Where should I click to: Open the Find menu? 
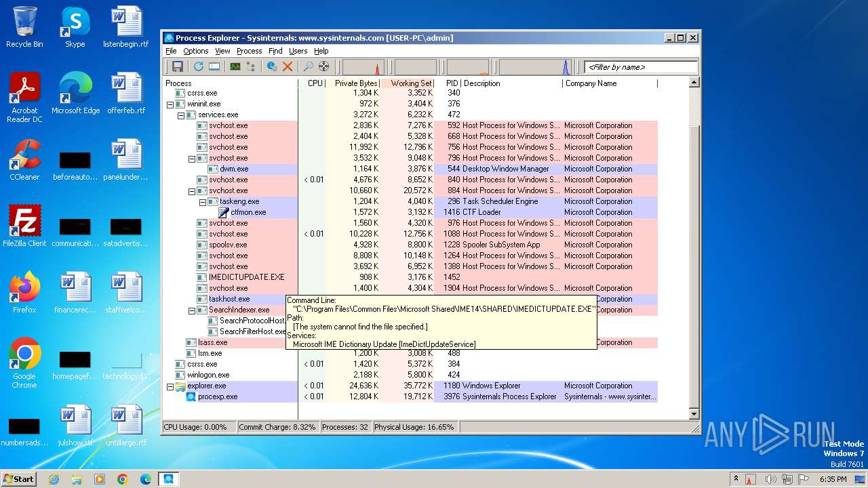point(275,51)
